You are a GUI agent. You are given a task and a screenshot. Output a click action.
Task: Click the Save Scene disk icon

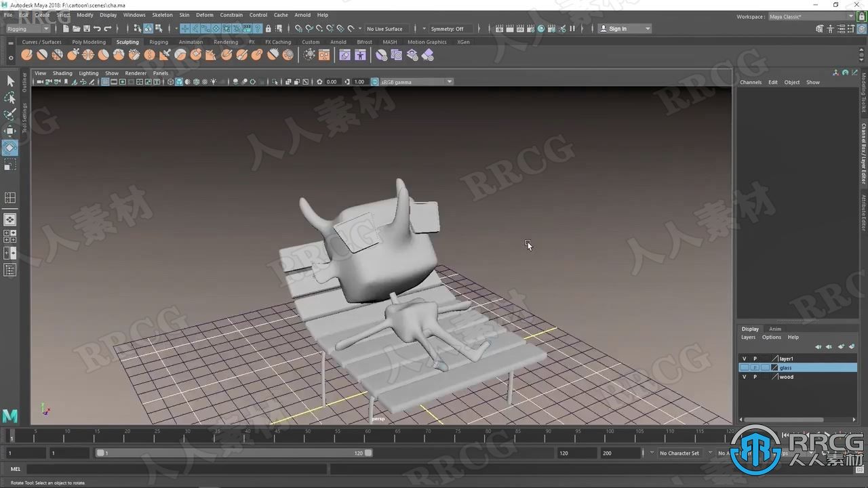(87, 28)
